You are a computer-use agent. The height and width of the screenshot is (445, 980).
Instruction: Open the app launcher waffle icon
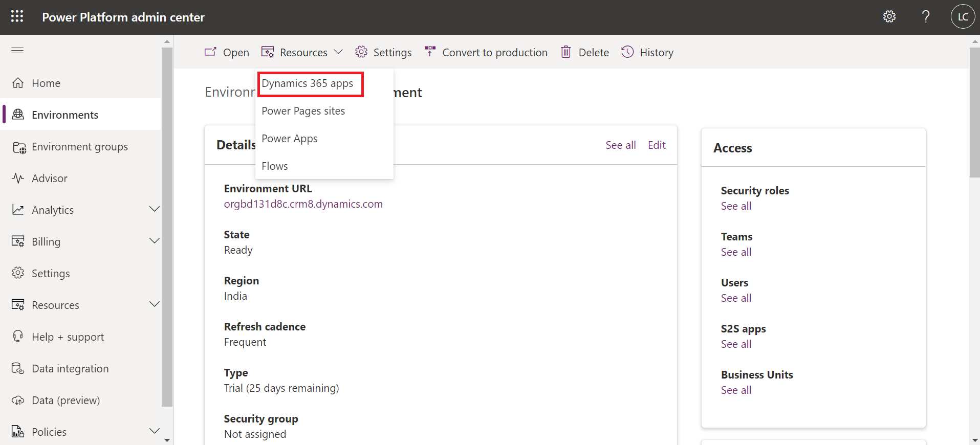(17, 17)
